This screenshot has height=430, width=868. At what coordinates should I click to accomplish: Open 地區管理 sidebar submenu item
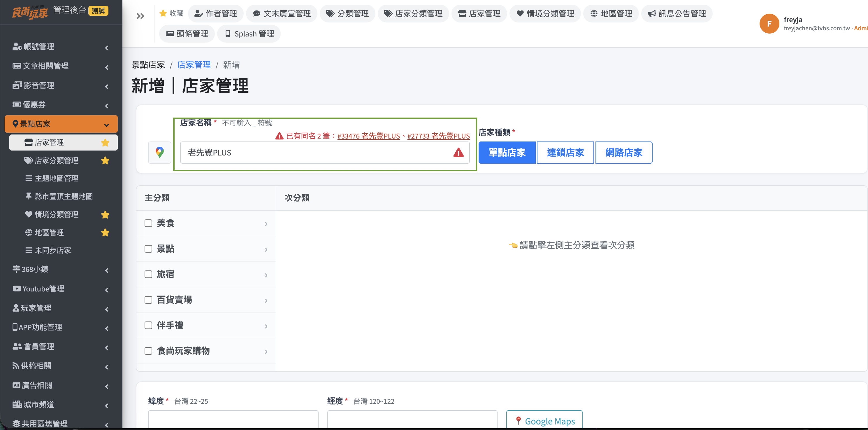tap(63, 233)
